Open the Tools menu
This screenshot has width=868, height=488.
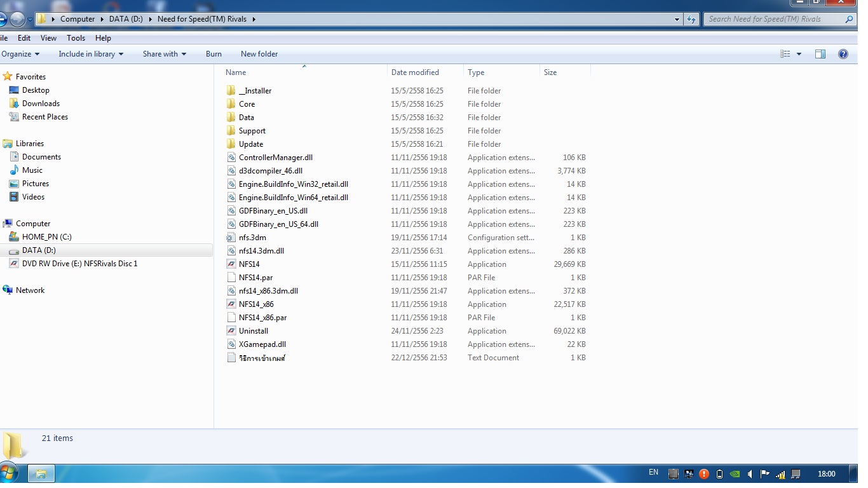76,38
